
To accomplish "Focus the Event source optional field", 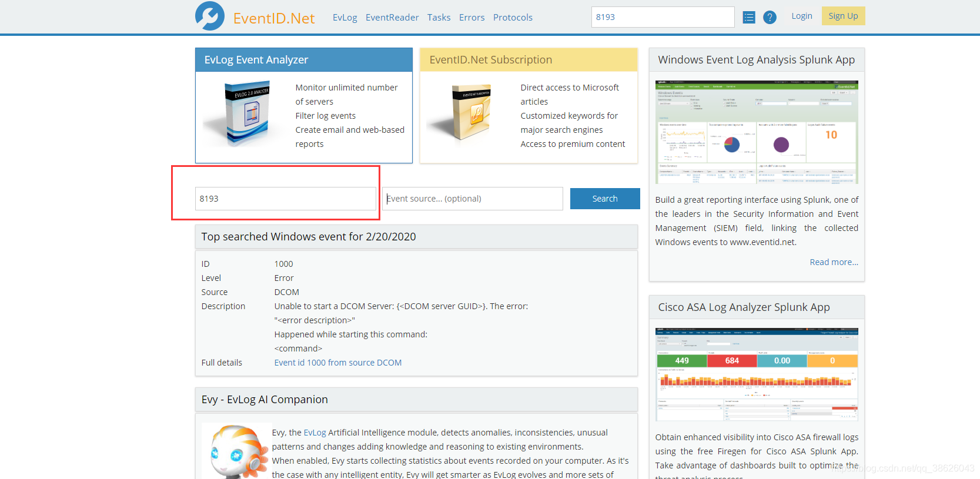I will pyautogui.click(x=473, y=199).
